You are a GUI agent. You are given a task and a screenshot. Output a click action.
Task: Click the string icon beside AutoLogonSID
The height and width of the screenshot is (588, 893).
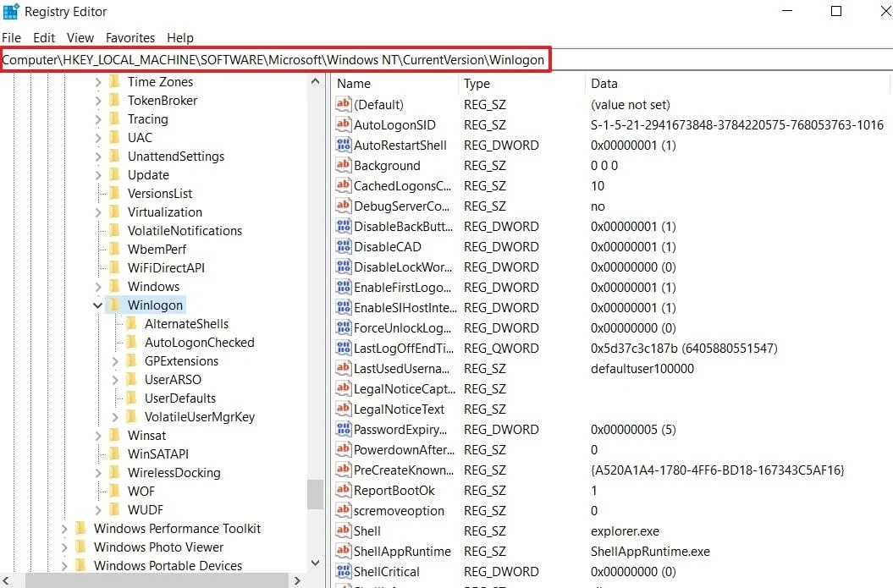[343, 124]
